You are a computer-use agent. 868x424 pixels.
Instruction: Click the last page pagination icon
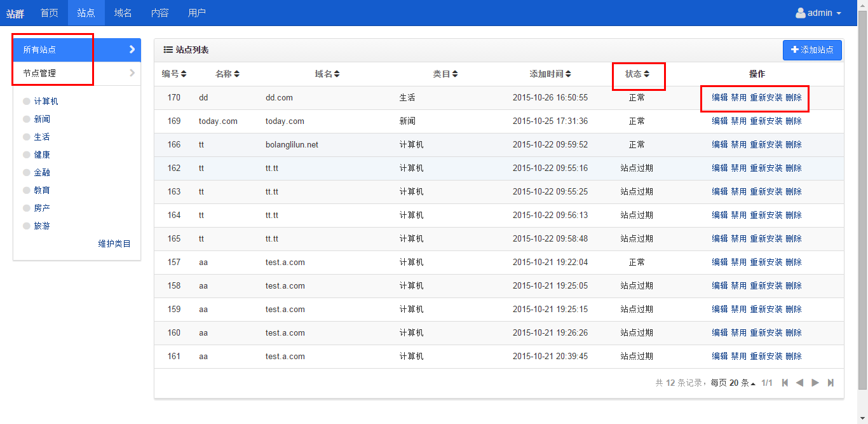831,383
